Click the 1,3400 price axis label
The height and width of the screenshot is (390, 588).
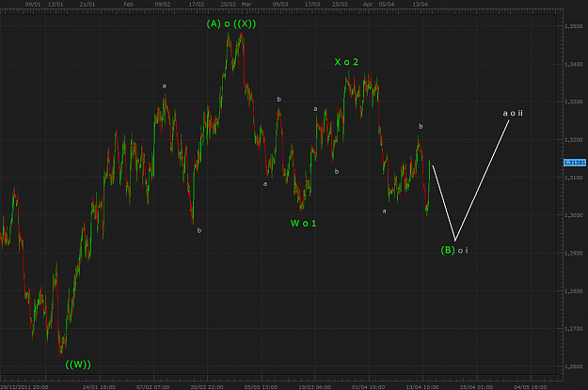(x=574, y=64)
